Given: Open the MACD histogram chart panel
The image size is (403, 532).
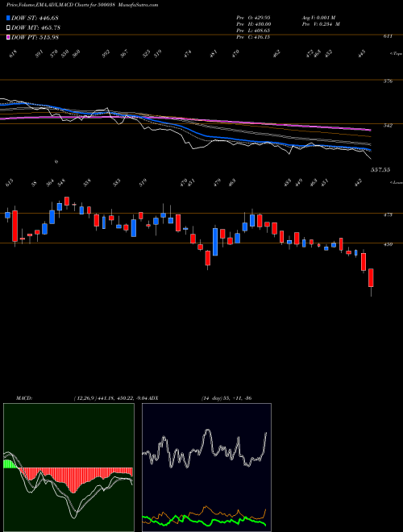Looking at the screenshot, I should tap(69, 468).
